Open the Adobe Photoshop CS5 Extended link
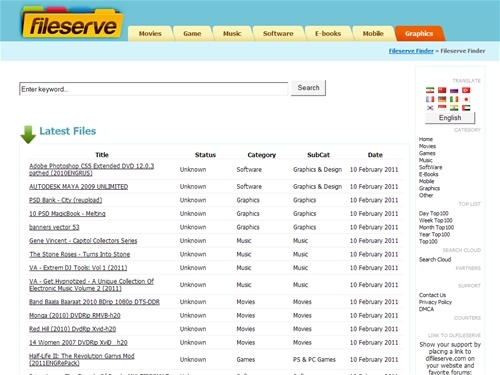Image resolution: width=500 pixels, height=375 pixels. (x=92, y=169)
